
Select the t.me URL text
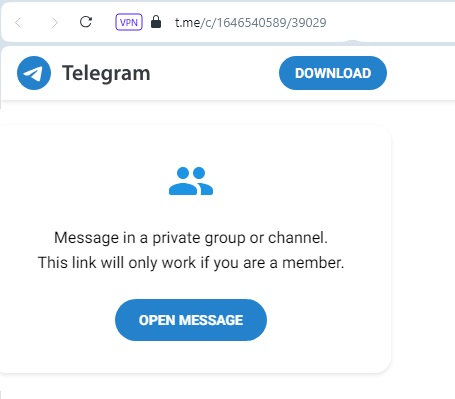click(251, 23)
